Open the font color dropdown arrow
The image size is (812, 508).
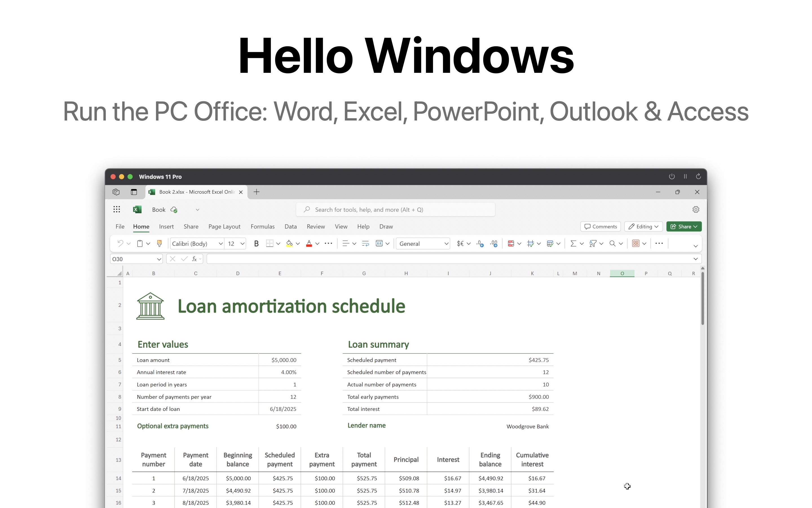click(x=317, y=244)
